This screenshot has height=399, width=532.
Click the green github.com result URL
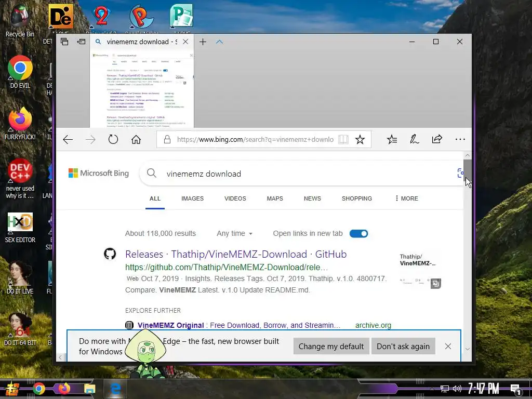point(227,268)
